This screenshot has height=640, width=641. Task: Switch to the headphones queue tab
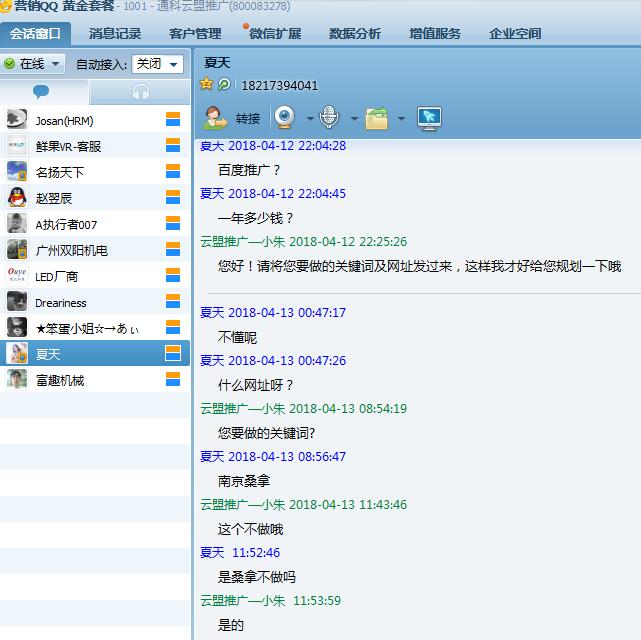[x=140, y=92]
